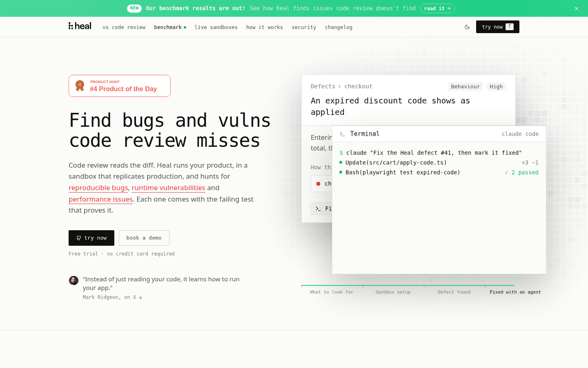Click the 'Defects' breadcrumb
The width and height of the screenshot is (588, 368).
coord(323,86)
